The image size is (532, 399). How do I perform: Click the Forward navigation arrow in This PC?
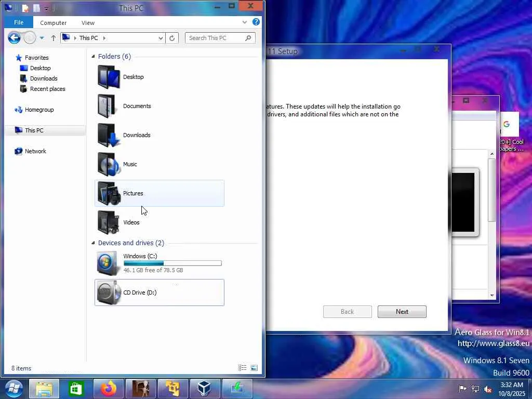click(30, 37)
